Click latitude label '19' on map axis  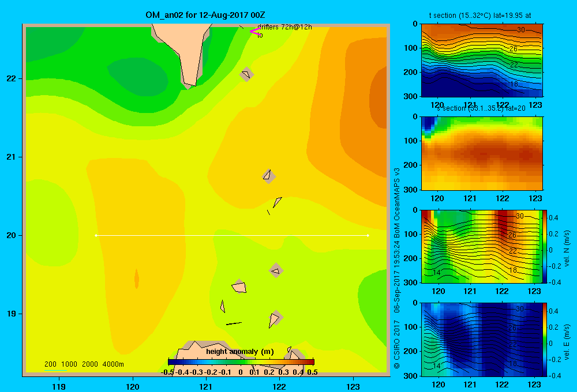pos(12,314)
